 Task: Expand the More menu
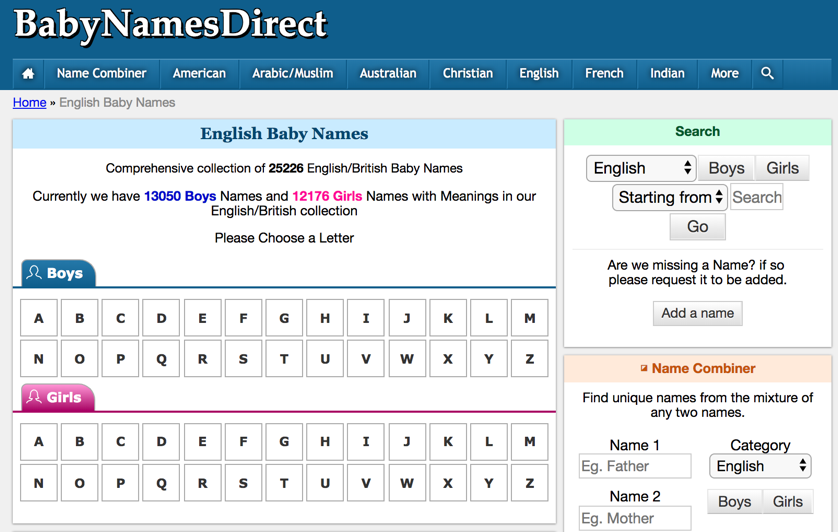[725, 74]
